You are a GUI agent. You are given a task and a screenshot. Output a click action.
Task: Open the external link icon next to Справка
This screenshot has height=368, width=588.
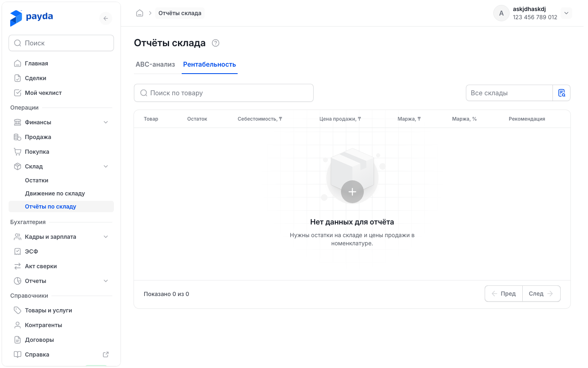[x=106, y=355]
